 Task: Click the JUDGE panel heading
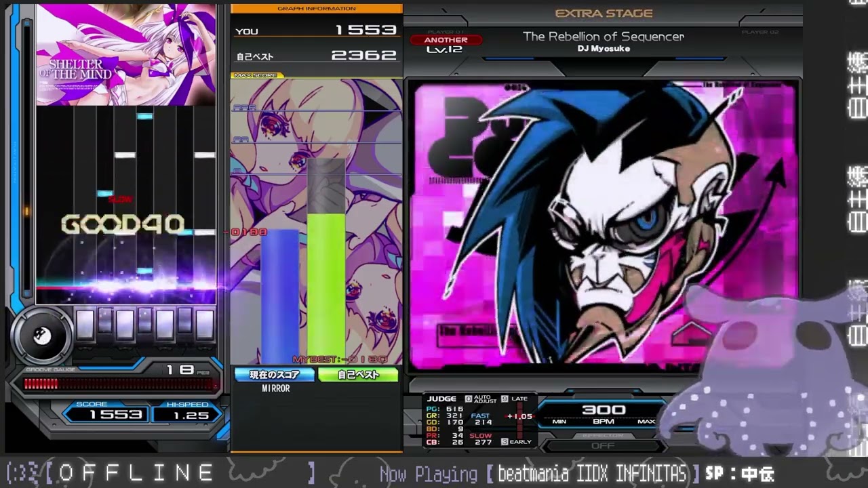(x=441, y=399)
